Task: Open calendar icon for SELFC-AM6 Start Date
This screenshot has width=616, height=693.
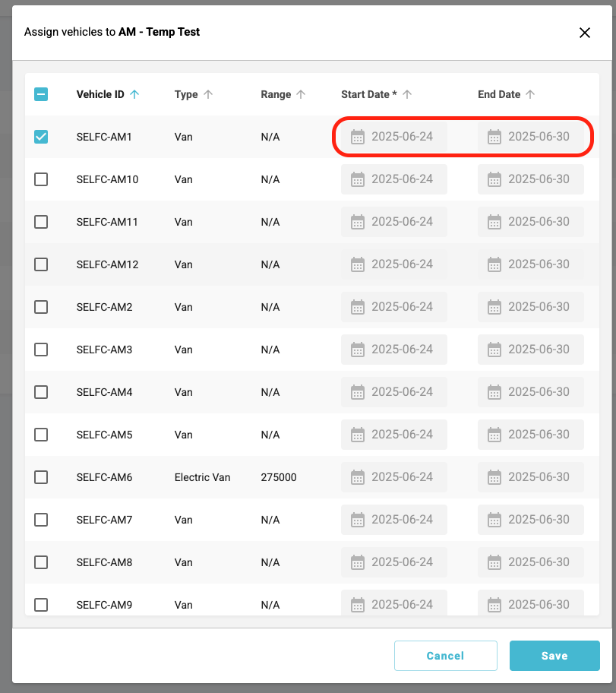Action: click(x=358, y=477)
